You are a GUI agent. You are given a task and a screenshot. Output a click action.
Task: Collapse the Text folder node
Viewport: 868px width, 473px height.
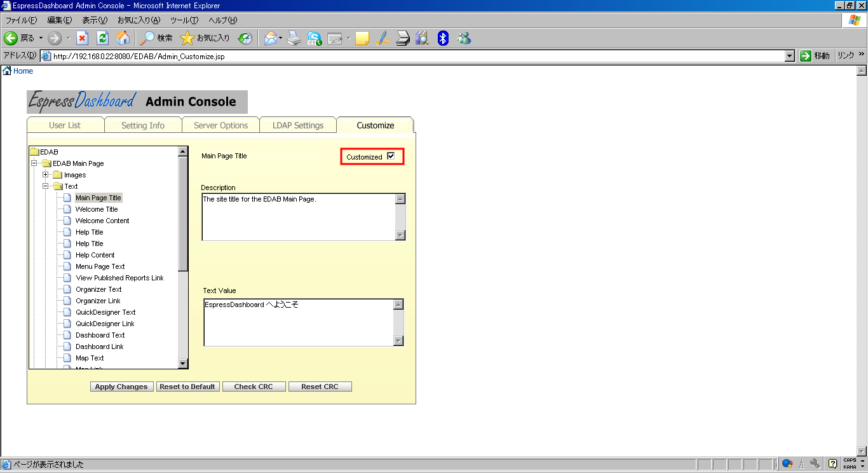point(46,186)
